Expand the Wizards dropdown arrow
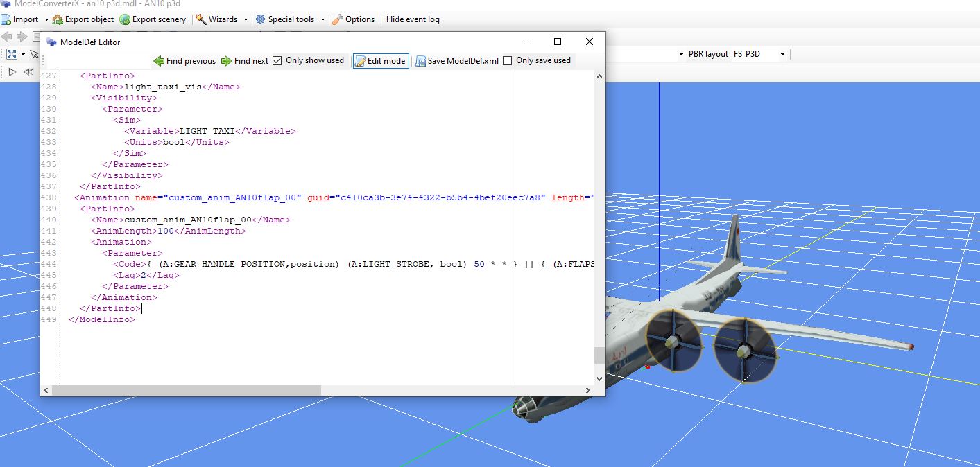The width and height of the screenshot is (980, 467). click(x=246, y=19)
